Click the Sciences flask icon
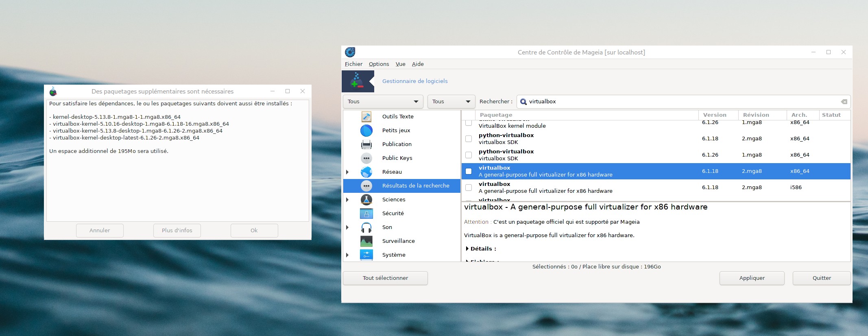868x336 pixels. [x=366, y=200]
